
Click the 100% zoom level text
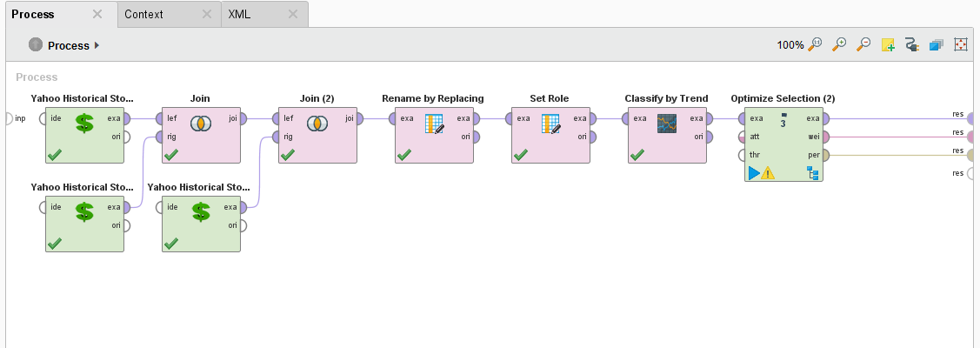tap(790, 45)
